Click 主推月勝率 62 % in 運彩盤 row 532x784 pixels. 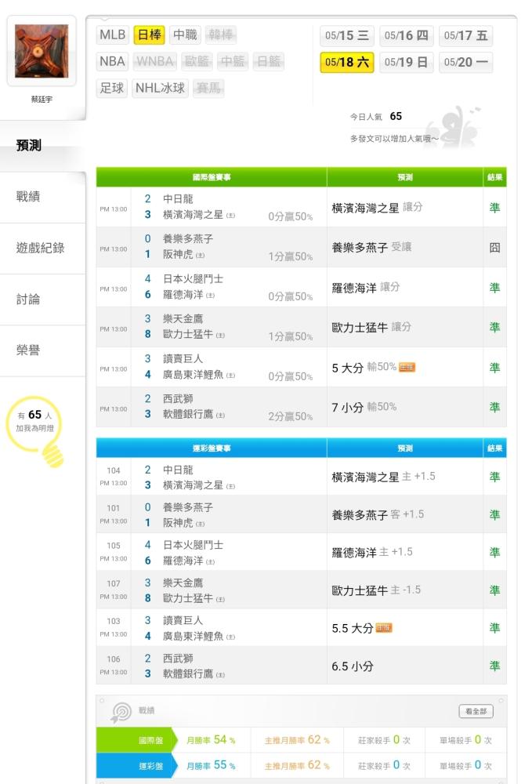[297, 765]
